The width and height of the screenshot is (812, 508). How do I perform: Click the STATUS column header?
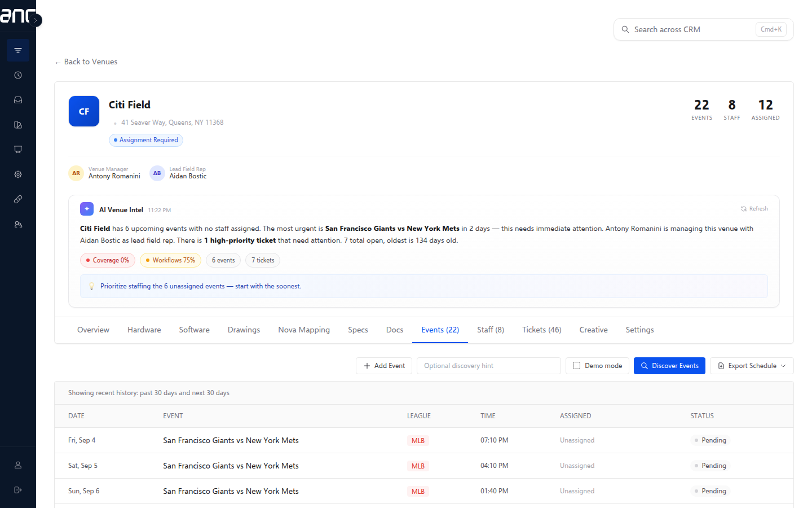pos(702,416)
